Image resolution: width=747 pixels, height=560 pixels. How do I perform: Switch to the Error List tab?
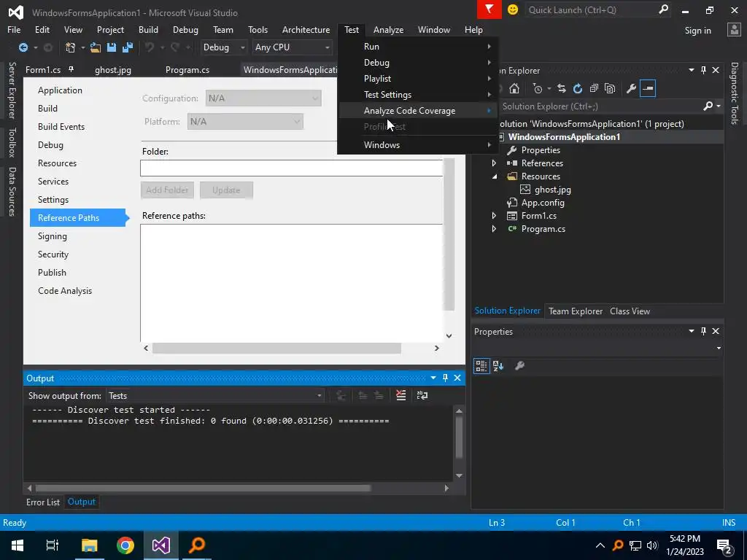click(43, 502)
